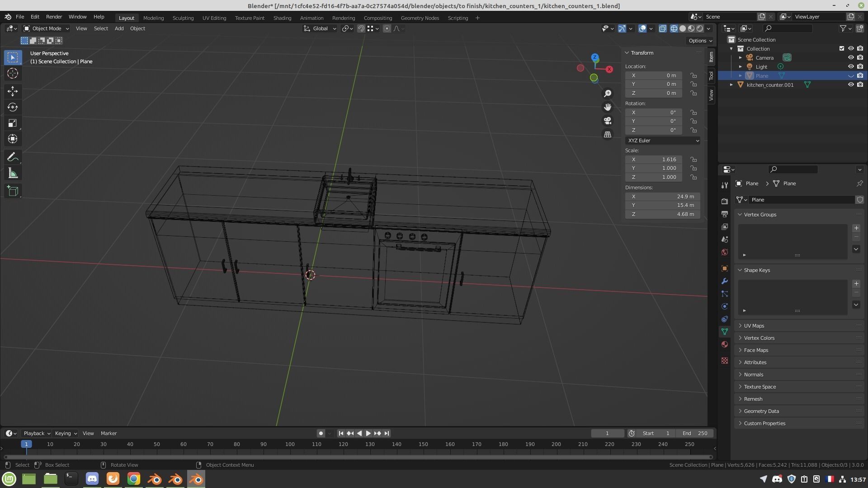
Task: Select the Annotate tool
Action: 13,157
